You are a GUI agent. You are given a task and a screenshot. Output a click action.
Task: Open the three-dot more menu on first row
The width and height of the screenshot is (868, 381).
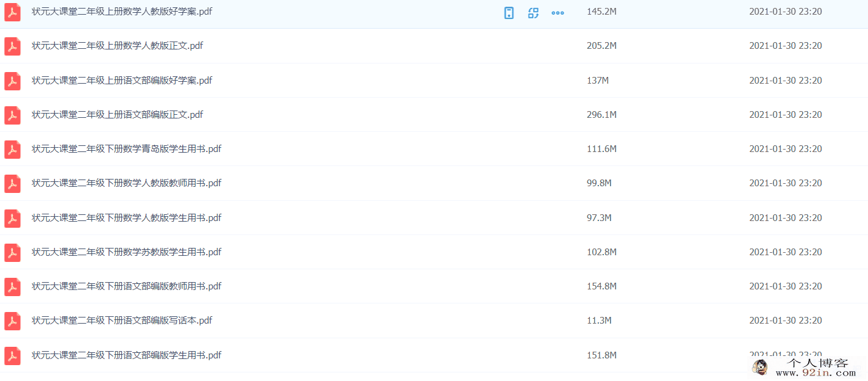click(x=558, y=13)
